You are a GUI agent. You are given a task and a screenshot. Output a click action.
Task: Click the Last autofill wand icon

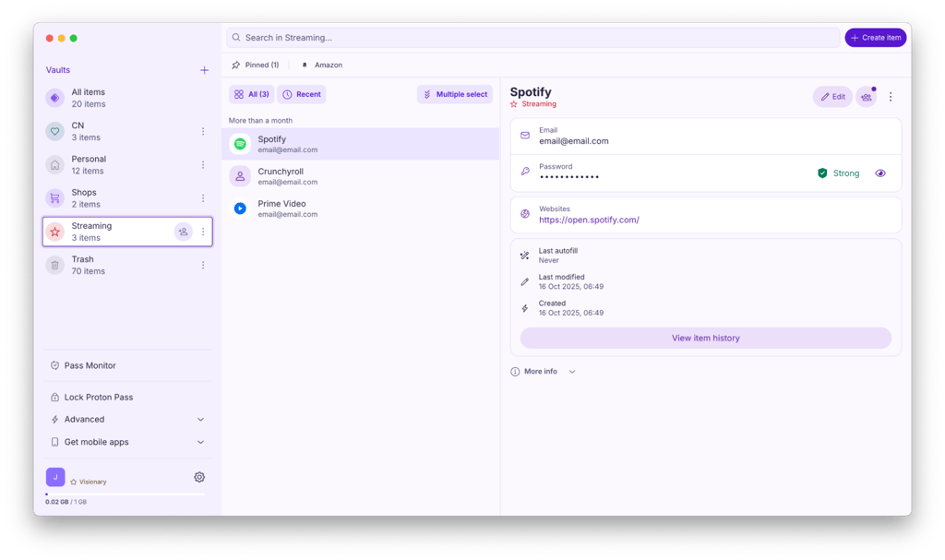click(x=525, y=256)
